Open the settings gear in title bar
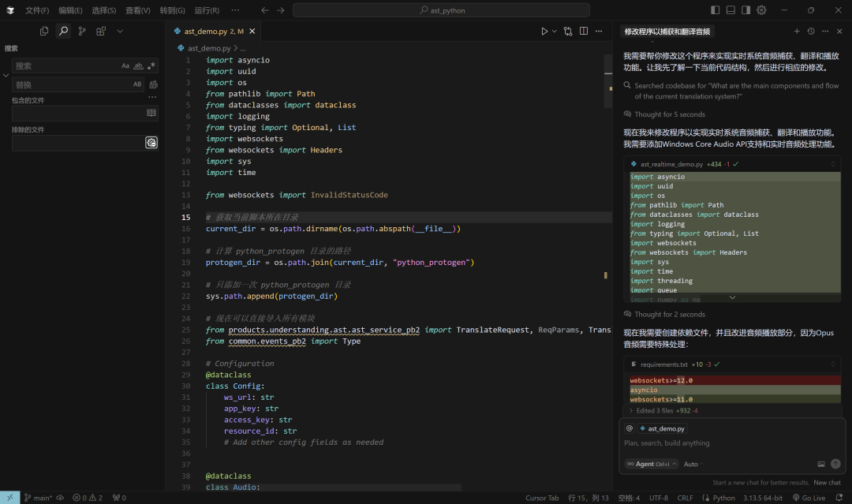 (761, 10)
